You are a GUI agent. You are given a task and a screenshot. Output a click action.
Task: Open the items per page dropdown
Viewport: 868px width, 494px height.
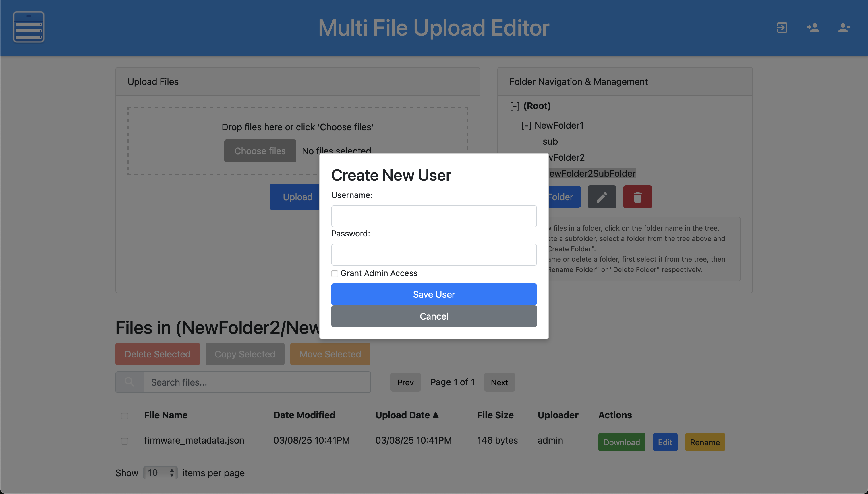coord(160,472)
